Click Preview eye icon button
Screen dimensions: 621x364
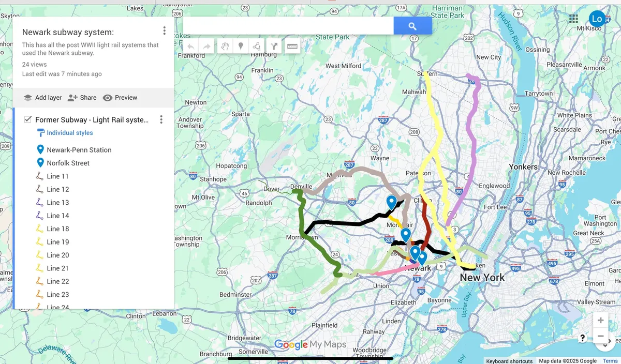(120, 97)
